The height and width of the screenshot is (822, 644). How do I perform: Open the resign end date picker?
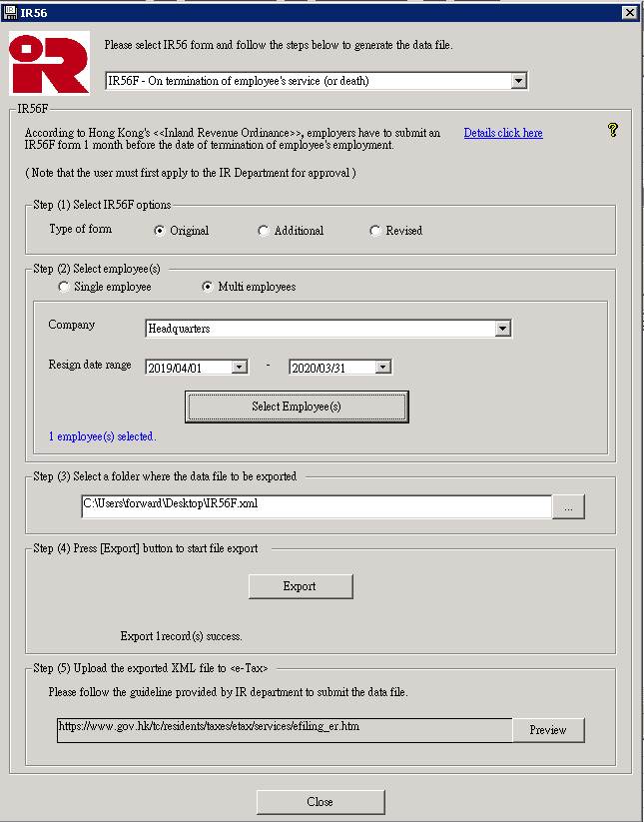pyautogui.click(x=382, y=368)
